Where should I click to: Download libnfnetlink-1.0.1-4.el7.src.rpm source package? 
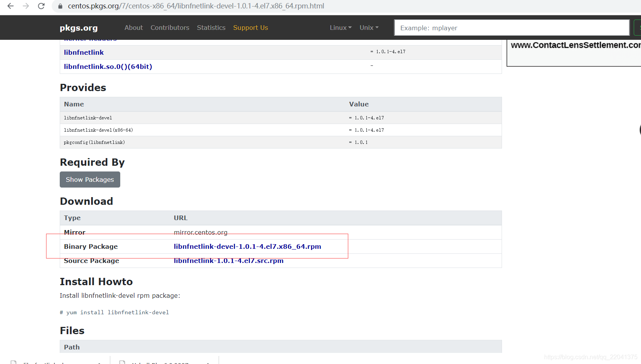coord(229,261)
